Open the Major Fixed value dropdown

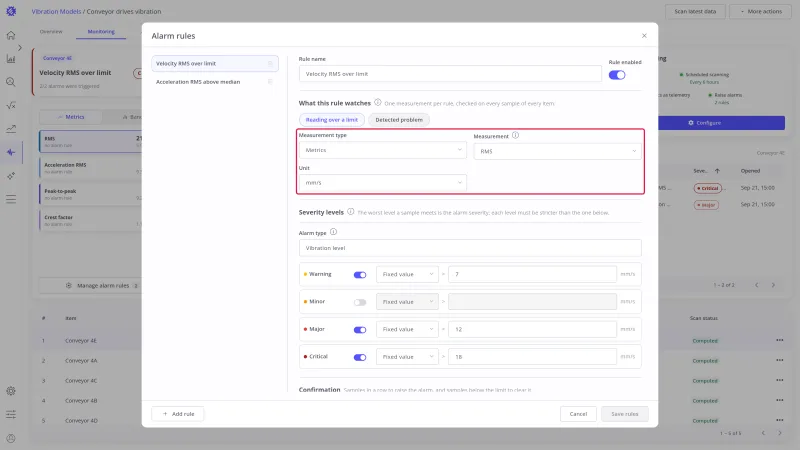407,329
